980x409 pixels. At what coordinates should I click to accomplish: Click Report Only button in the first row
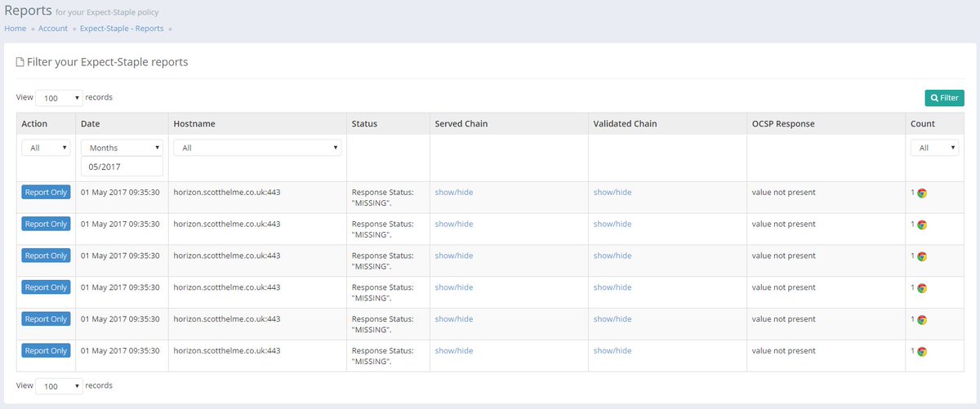[47, 192]
